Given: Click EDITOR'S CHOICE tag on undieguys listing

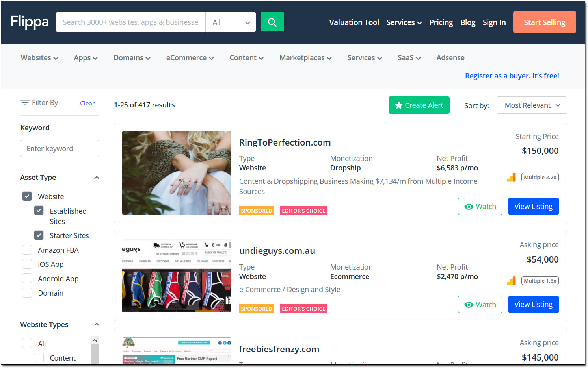Looking at the screenshot, I should pos(303,309).
